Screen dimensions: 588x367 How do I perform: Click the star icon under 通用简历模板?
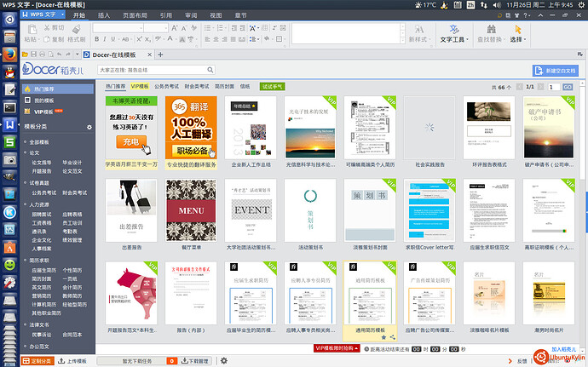tap(383, 337)
